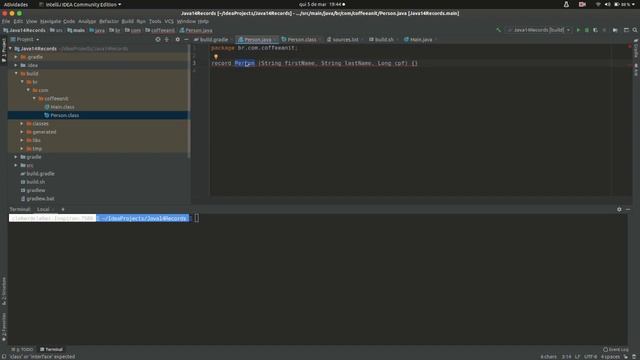Click the Build project hammer icon
This screenshot has width=640, height=360.
point(498,30)
